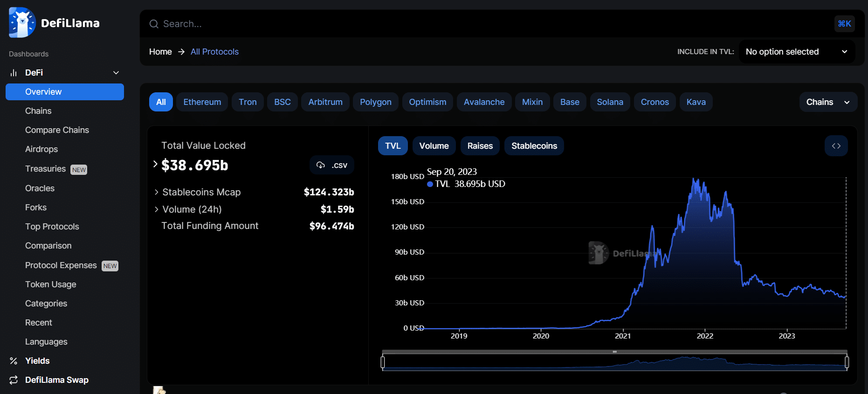868x394 pixels.
Task: Open the Comparison page
Action: (48, 246)
